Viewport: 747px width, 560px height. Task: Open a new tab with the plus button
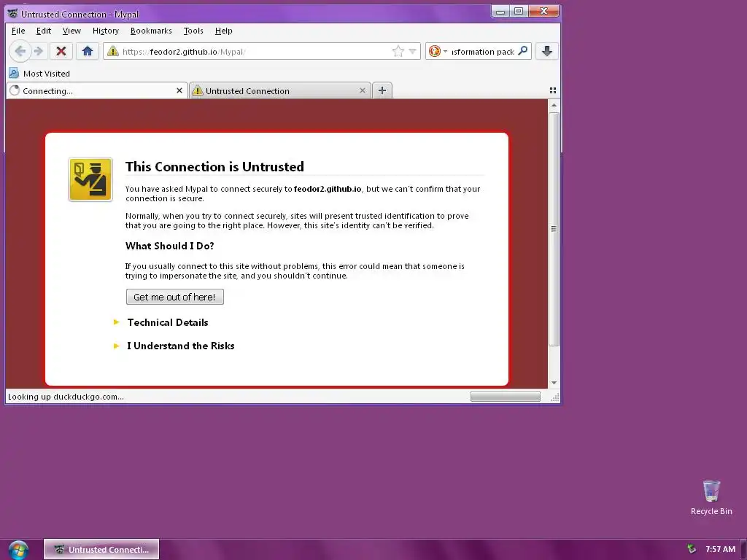pos(382,90)
